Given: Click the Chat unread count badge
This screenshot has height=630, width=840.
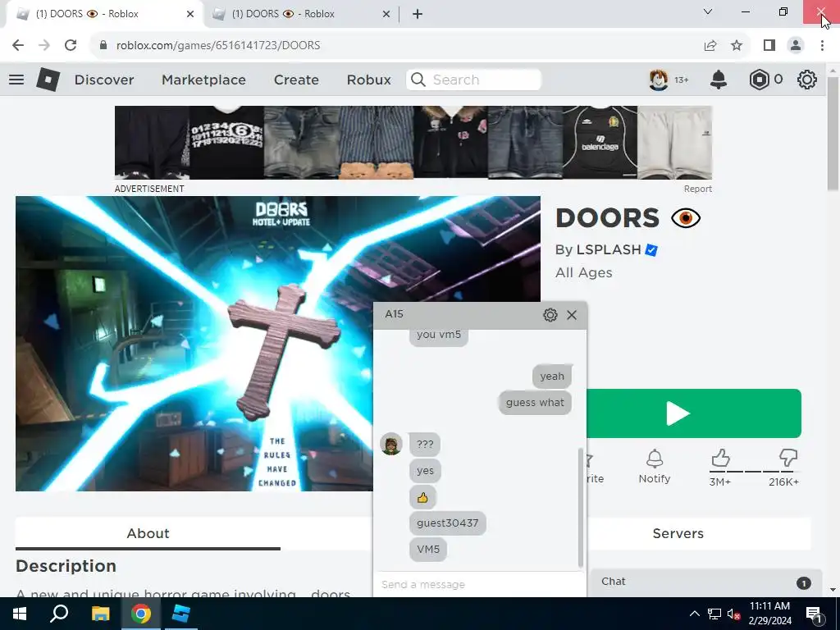Looking at the screenshot, I should pos(804,583).
